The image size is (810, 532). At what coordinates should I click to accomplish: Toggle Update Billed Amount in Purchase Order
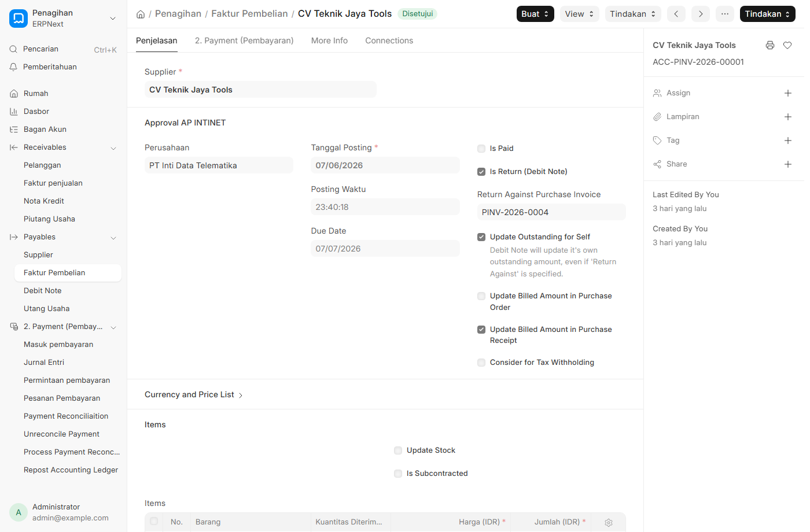(481, 296)
